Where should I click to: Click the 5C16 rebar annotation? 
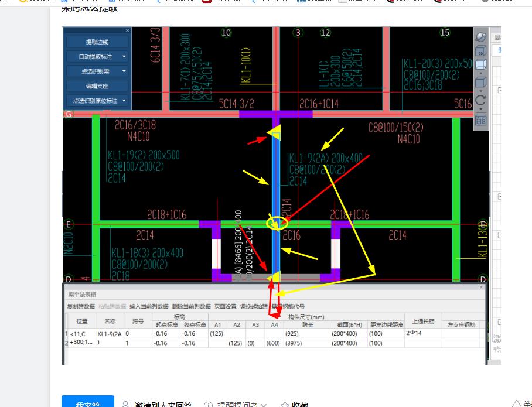coord(463,104)
